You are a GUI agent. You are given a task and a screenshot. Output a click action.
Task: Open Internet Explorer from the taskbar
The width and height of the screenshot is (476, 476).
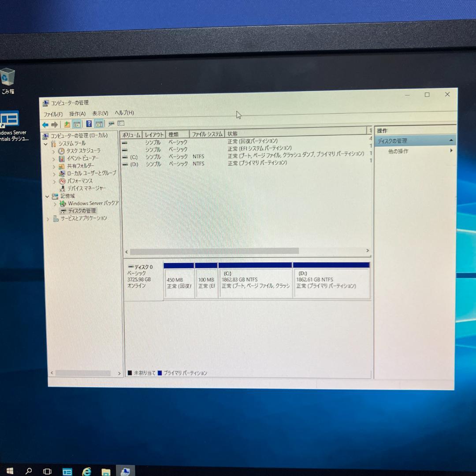tap(87, 471)
